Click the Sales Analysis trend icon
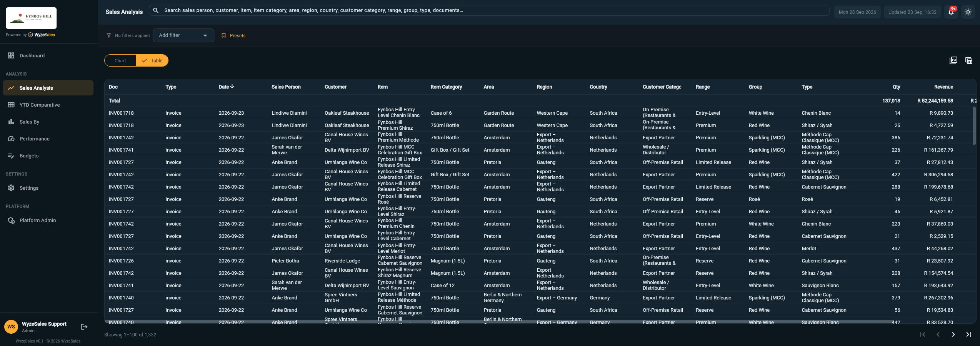Viewport: 980px width, 346px height. pyautogui.click(x=11, y=88)
